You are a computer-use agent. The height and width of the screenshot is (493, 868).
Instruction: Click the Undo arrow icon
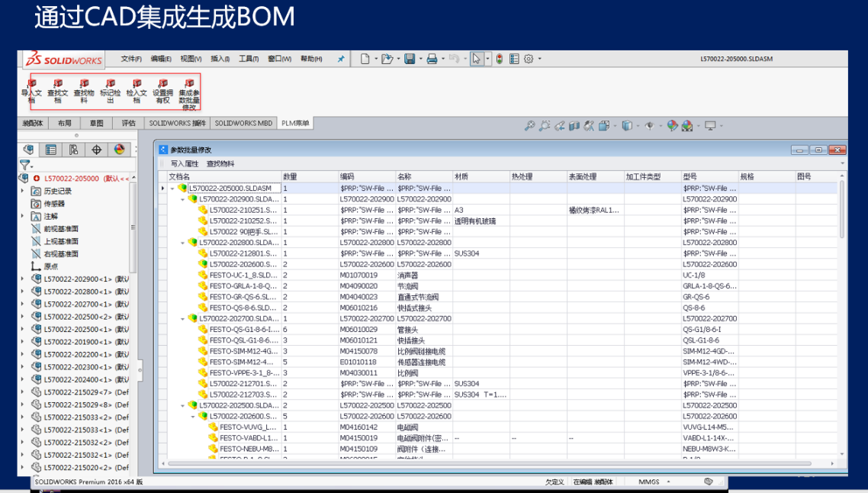click(454, 59)
